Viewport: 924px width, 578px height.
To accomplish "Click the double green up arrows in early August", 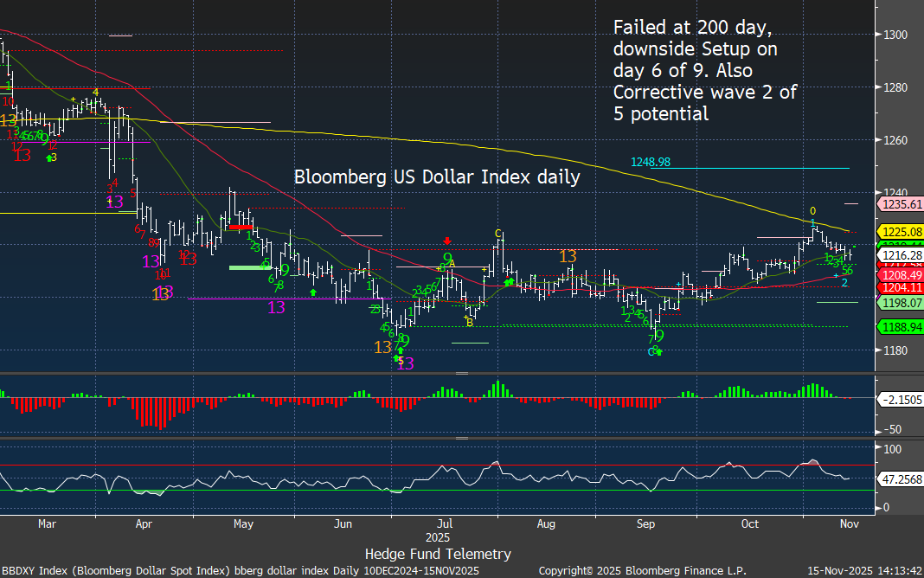I will pyautogui.click(x=510, y=281).
